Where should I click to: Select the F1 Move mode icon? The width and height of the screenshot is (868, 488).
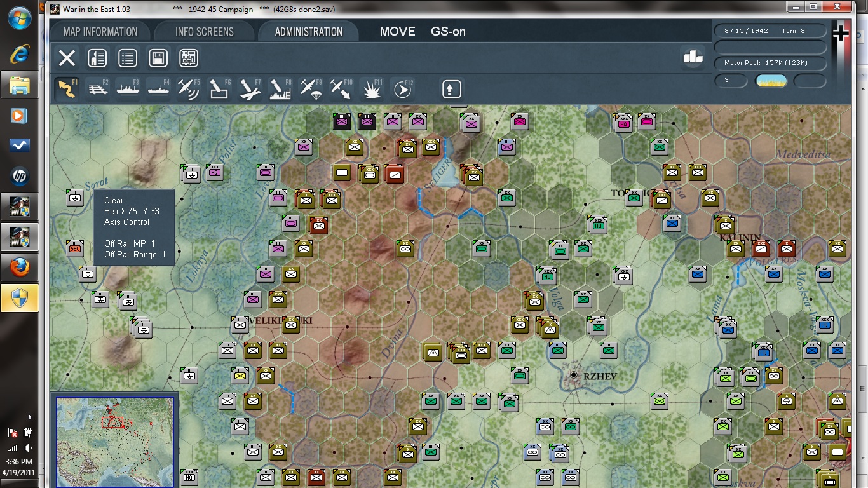(x=67, y=89)
